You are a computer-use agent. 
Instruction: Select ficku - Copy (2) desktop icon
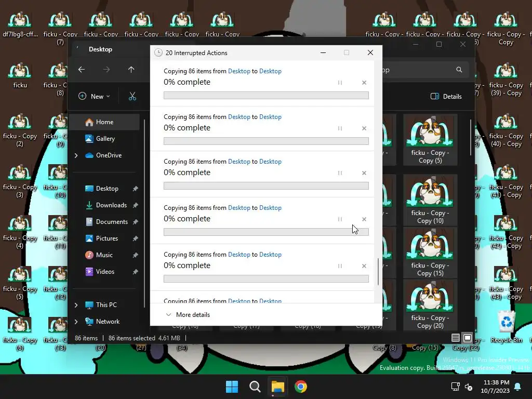20,130
